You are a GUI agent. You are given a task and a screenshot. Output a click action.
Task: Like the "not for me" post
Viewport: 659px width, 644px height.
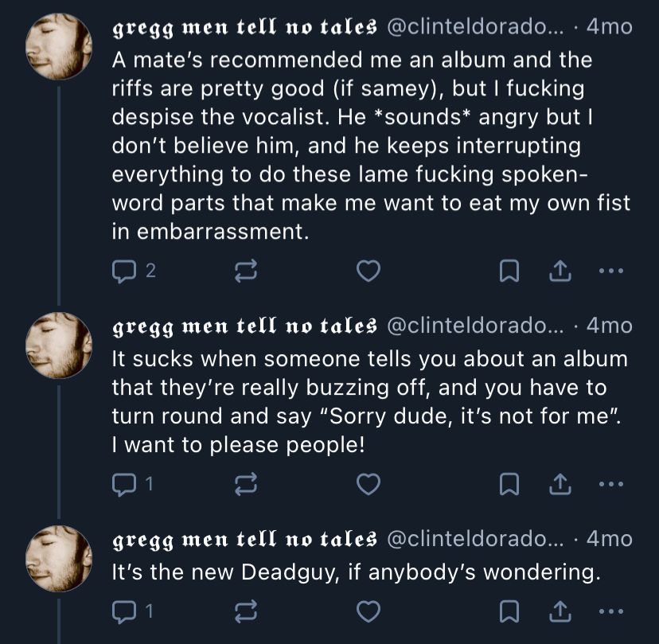tap(367, 483)
